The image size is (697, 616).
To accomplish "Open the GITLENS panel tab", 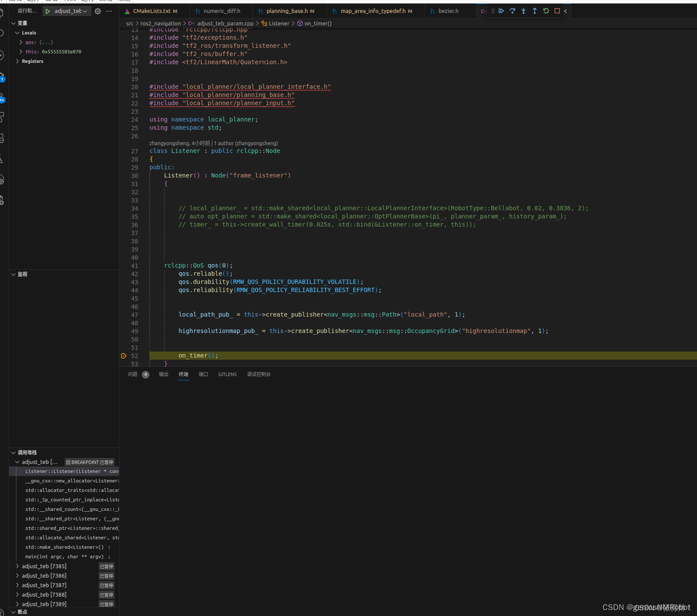I will coord(227,374).
